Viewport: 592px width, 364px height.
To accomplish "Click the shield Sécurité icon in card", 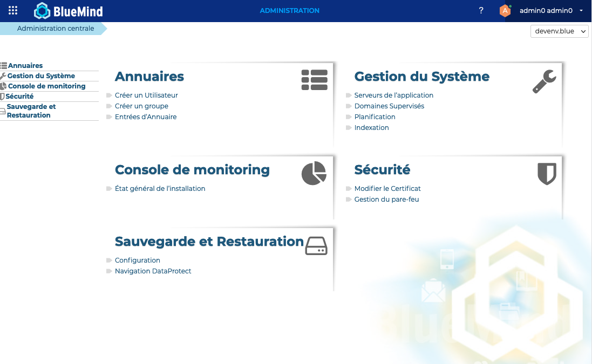I will coord(547,174).
